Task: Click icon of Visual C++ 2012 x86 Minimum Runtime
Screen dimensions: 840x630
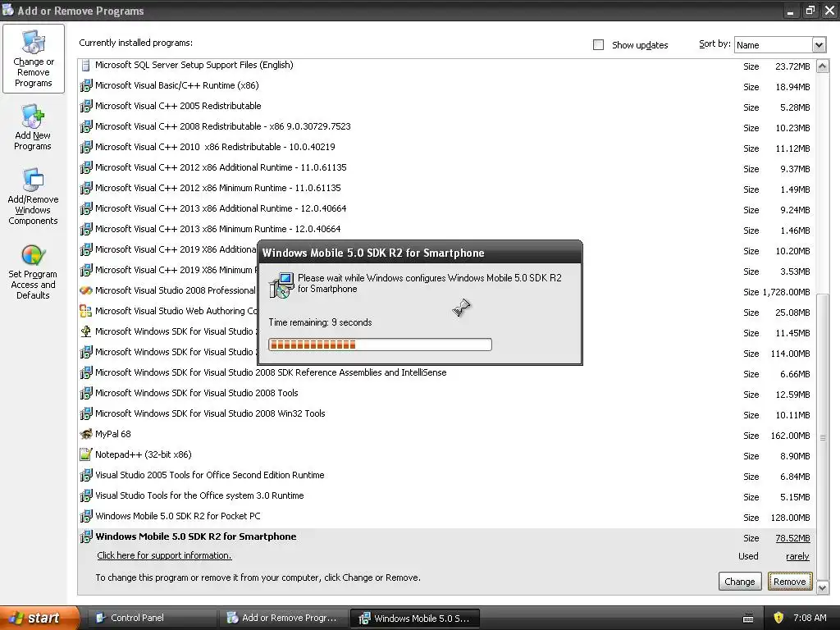Action: click(x=85, y=188)
